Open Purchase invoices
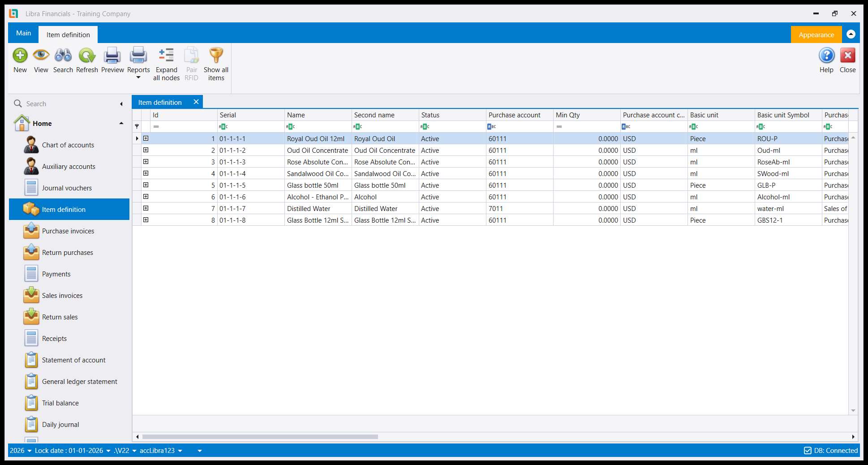 (x=69, y=231)
